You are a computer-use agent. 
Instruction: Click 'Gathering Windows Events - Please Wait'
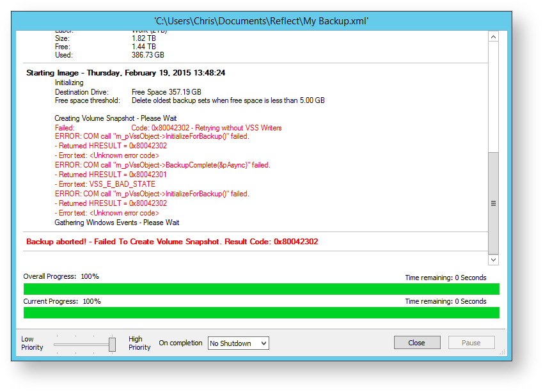click(116, 223)
